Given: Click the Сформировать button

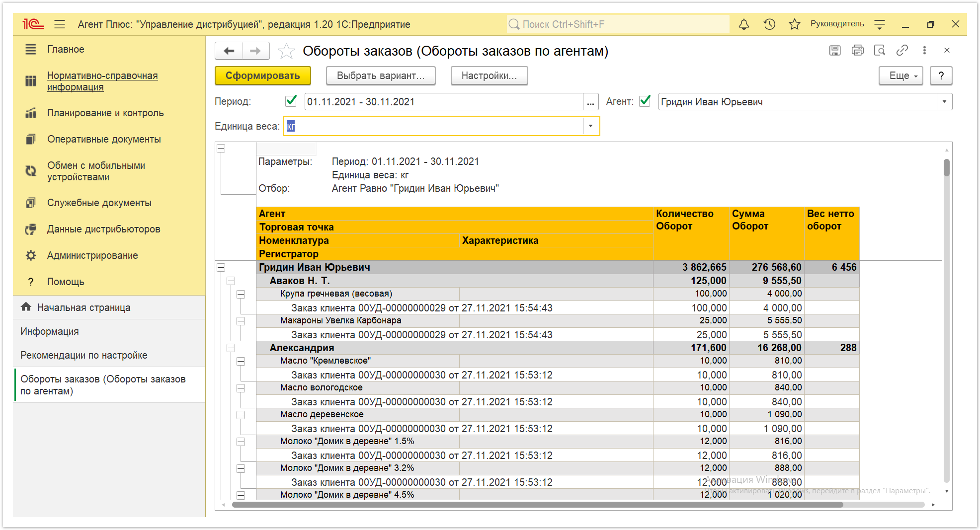Looking at the screenshot, I should pos(263,76).
